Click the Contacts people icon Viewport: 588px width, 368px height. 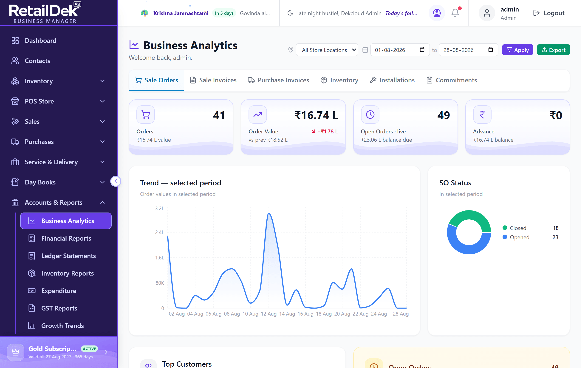[15, 60]
